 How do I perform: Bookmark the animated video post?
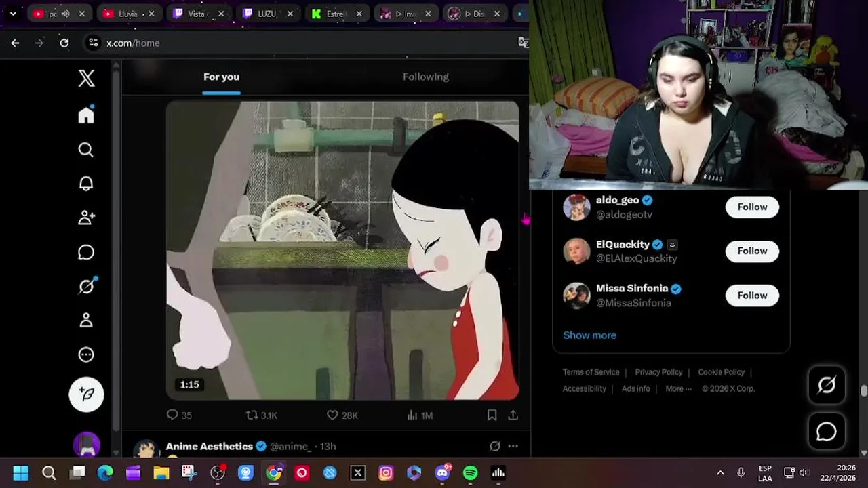[x=492, y=415]
